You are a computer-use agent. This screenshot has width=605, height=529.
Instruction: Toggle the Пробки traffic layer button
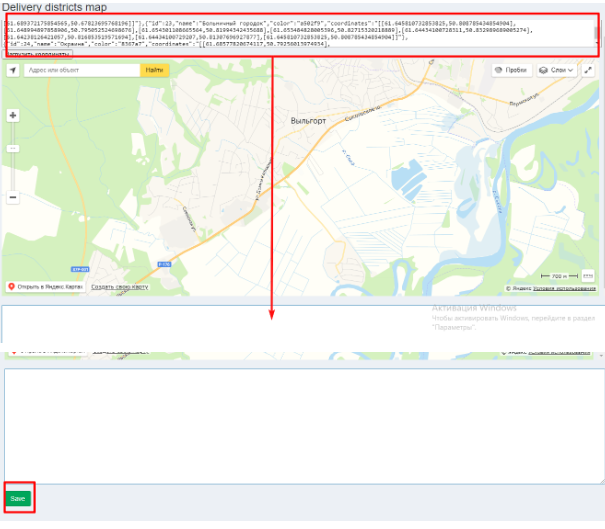point(512,70)
